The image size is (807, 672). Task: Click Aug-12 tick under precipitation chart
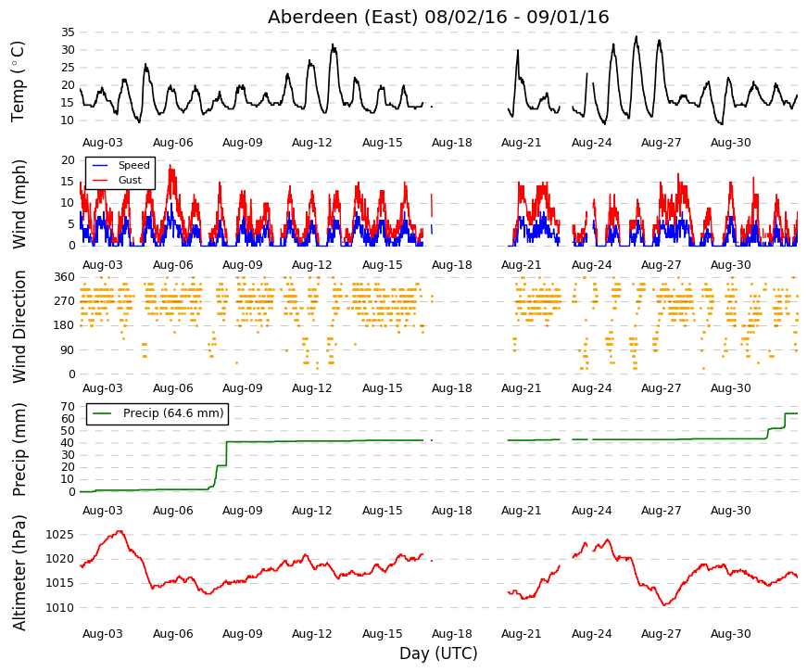pyautogui.click(x=312, y=511)
